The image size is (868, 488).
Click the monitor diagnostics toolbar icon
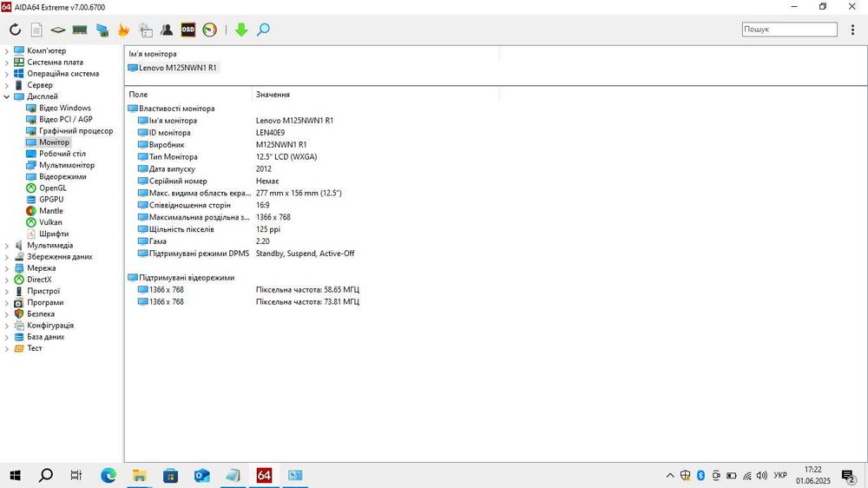102,30
